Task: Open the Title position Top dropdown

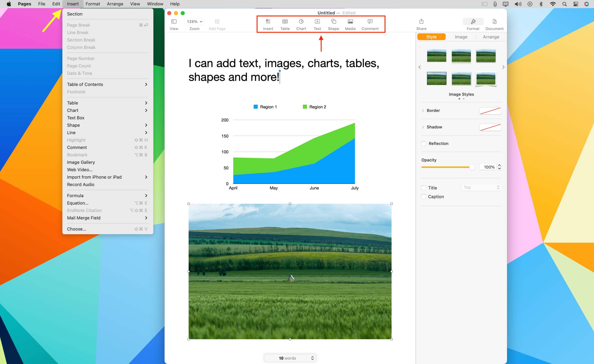Action: point(481,187)
